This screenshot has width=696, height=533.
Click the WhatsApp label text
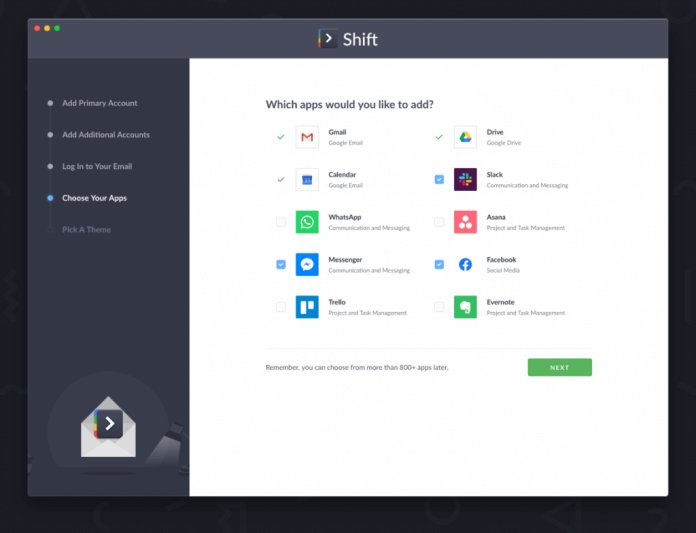point(344,217)
